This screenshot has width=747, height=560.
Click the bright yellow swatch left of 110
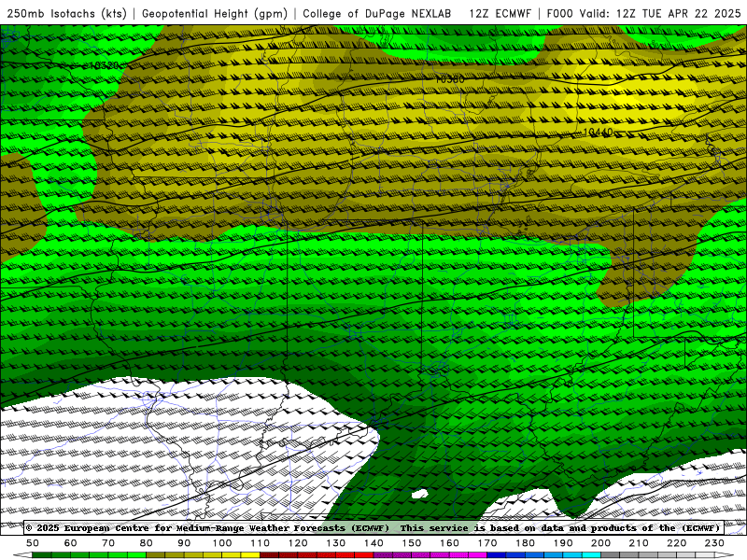pos(250,555)
